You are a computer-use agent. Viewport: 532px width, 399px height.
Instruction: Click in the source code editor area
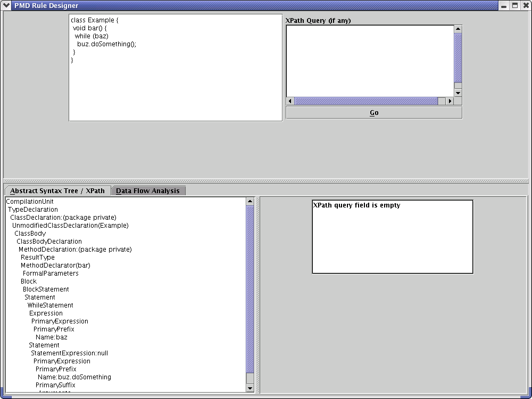tap(176, 68)
